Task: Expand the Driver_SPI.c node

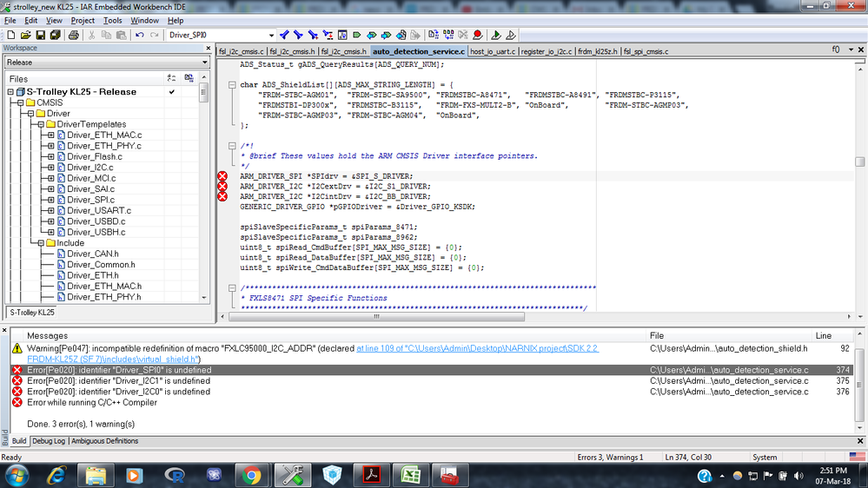Action: coord(51,200)
